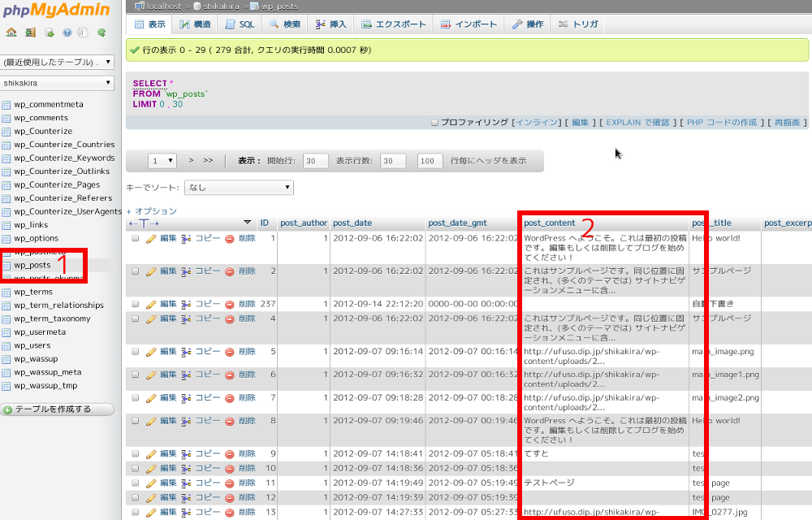The height and width of the screenshot is (520, 812).
Task: Click the phpMyAdmin home icon
Action: 11,33
